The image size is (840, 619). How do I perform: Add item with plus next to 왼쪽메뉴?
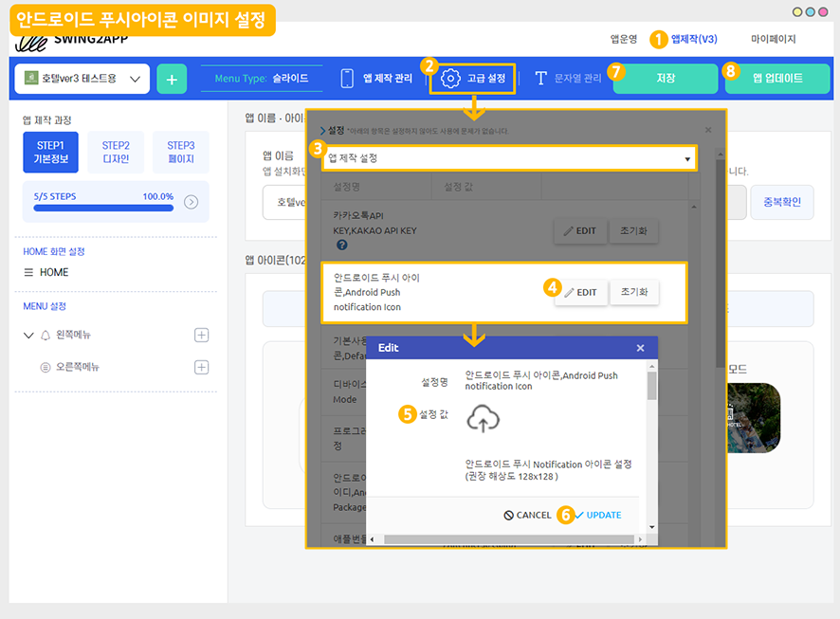pyautogui.click(x=201, y=335)
